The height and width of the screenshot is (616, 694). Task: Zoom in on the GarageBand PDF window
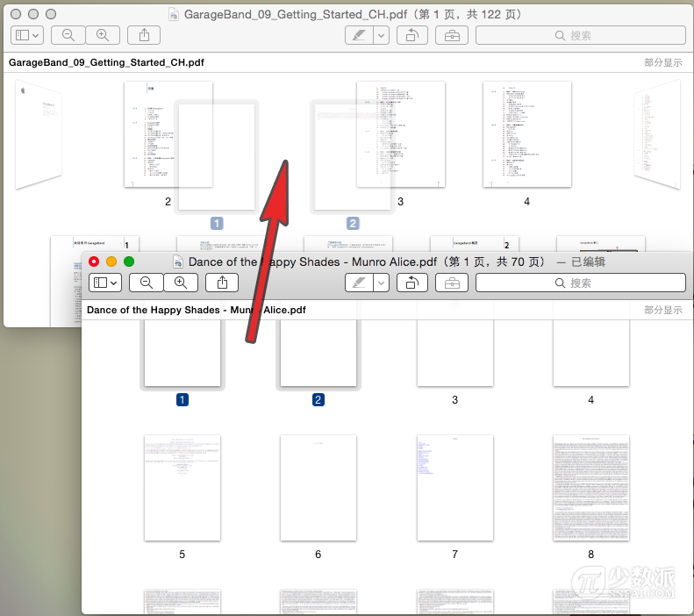point(103,35)
